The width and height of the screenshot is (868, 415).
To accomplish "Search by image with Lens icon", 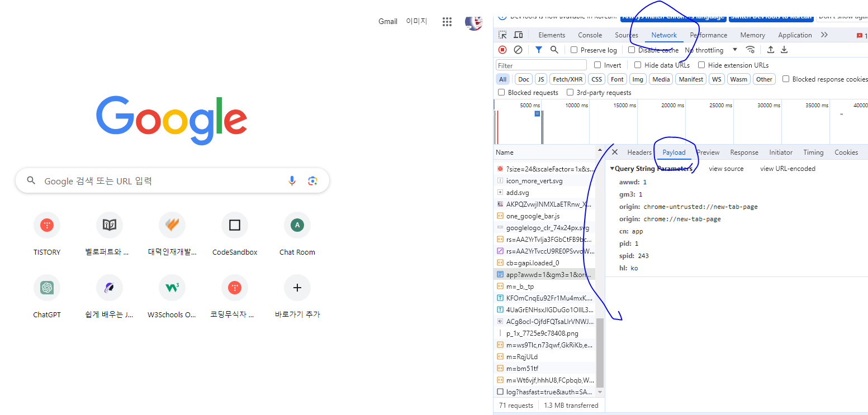I will [x=312, y=180].
